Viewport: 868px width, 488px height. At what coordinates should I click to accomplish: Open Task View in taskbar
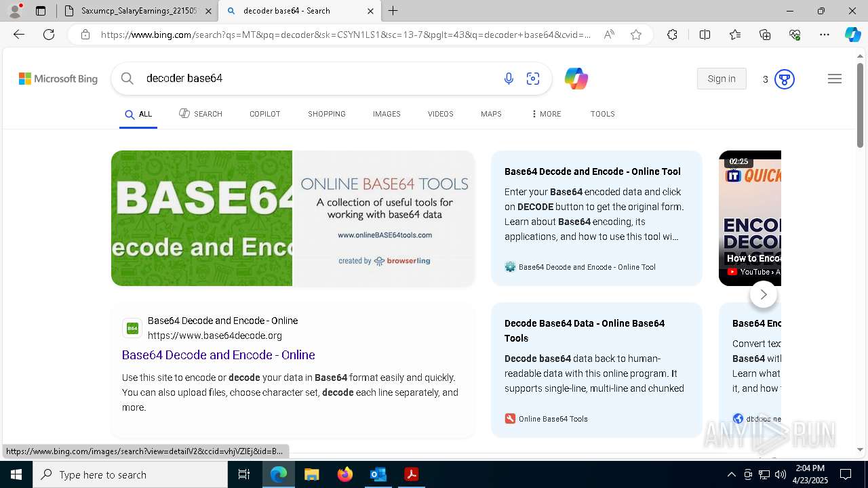click(x=244, y=474)
